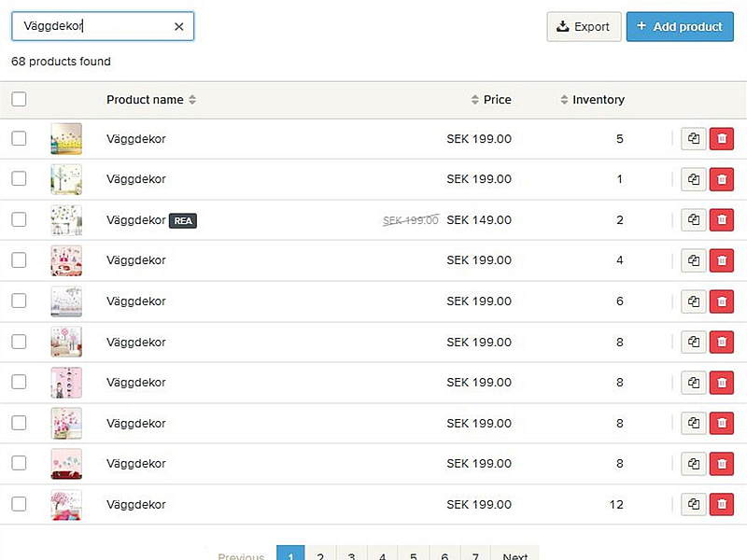
Task: Delete the product with inventory 12
Action: click(x=722, y=505)
